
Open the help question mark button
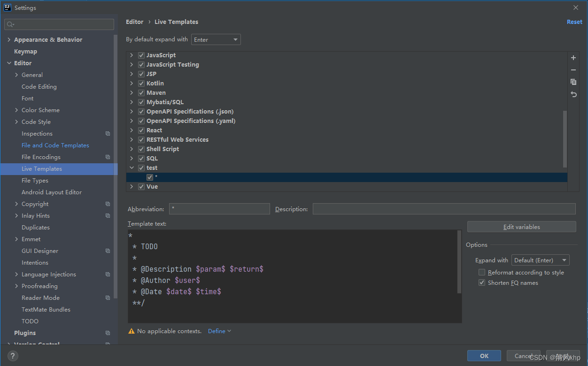click(13, 356)
